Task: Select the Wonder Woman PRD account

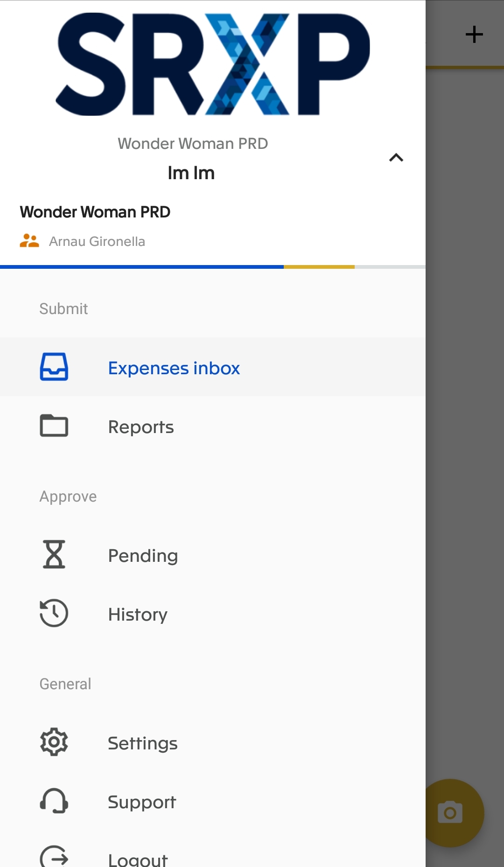Action: coord(95,212)
